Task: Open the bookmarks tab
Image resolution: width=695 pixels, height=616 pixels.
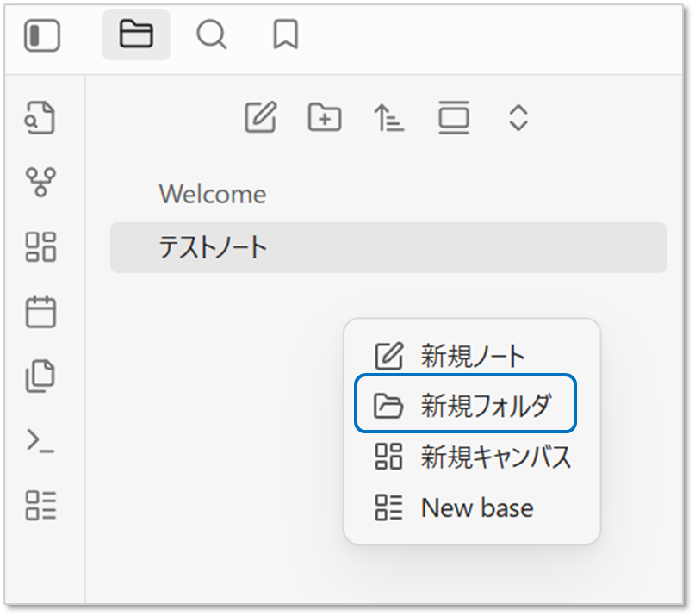Action: point(285,35)
